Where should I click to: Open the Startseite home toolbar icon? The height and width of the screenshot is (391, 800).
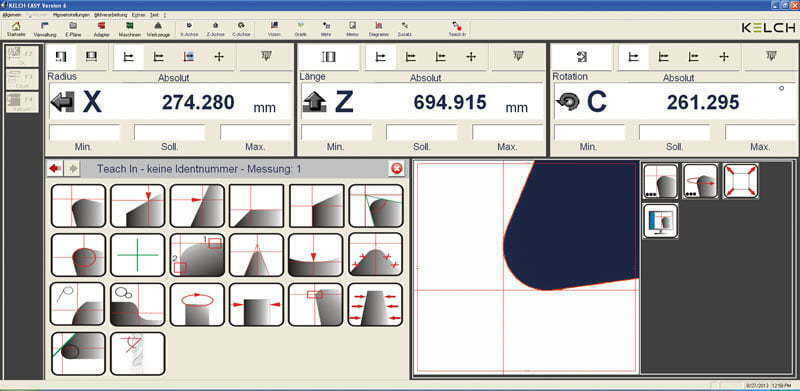click(16, 29)
